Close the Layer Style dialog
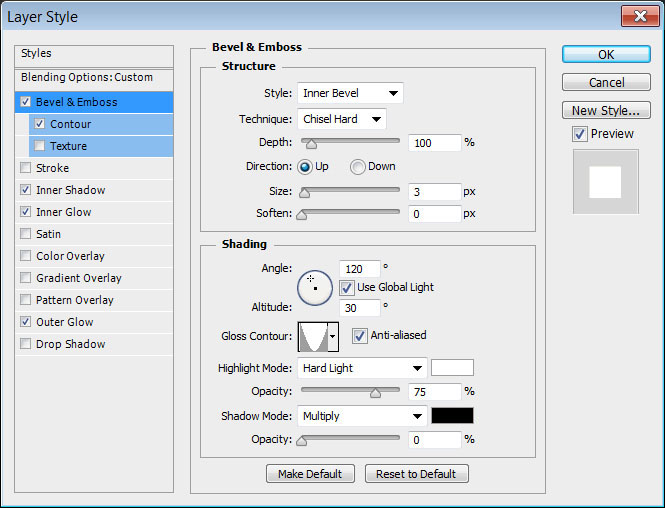 638,16
